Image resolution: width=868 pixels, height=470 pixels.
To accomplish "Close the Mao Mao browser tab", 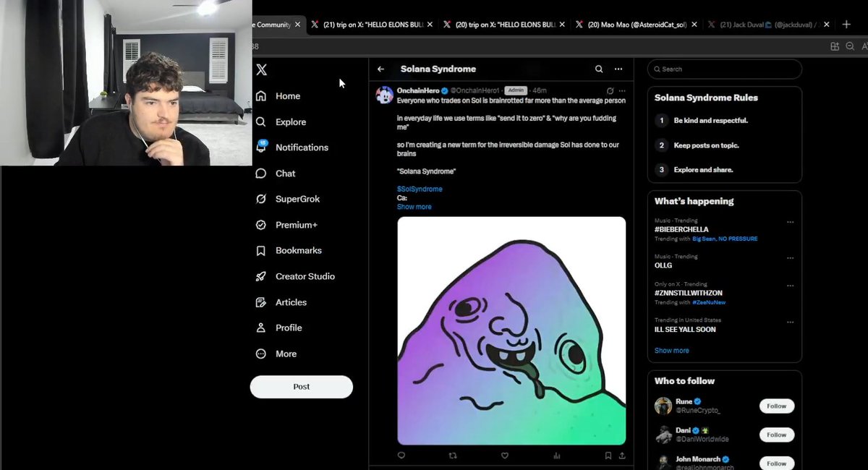I will (x=694, y=24).
